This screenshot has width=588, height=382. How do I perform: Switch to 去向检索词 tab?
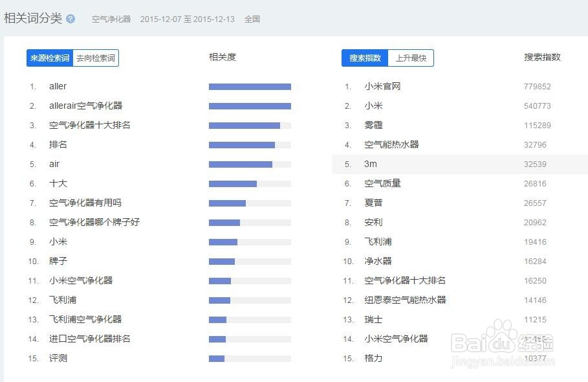tap(96, 58)
